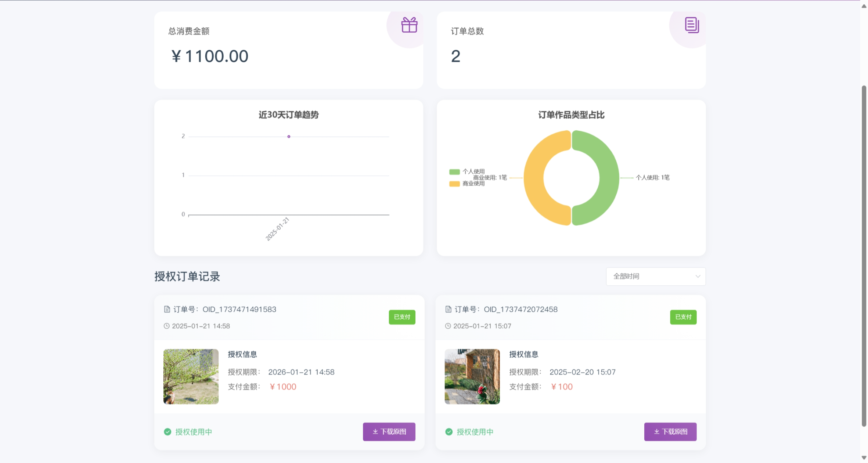Image resolution: width=868 pixels, height=463 pixels.
Task: Click document icon beside order OID_1737472072458
Action: 448,309
